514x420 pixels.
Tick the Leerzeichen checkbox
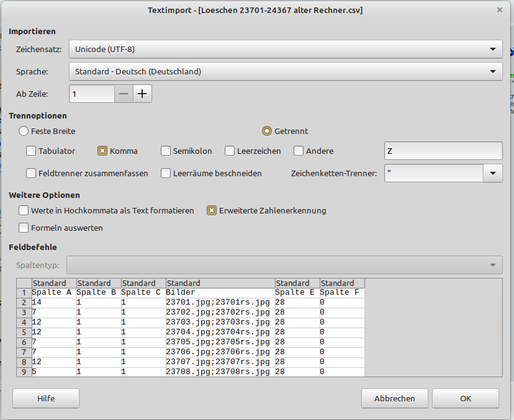click(x=230, y=151)
